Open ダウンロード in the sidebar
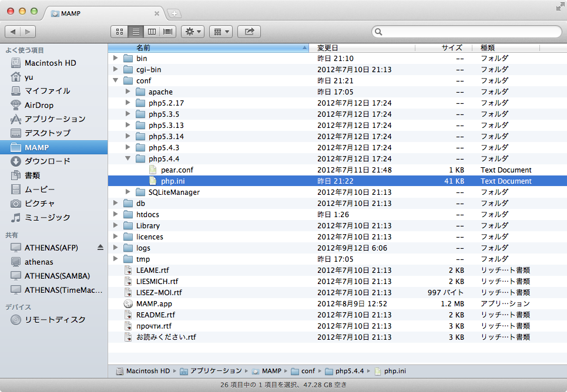The image size is (567, 392). tap(54, 161)
